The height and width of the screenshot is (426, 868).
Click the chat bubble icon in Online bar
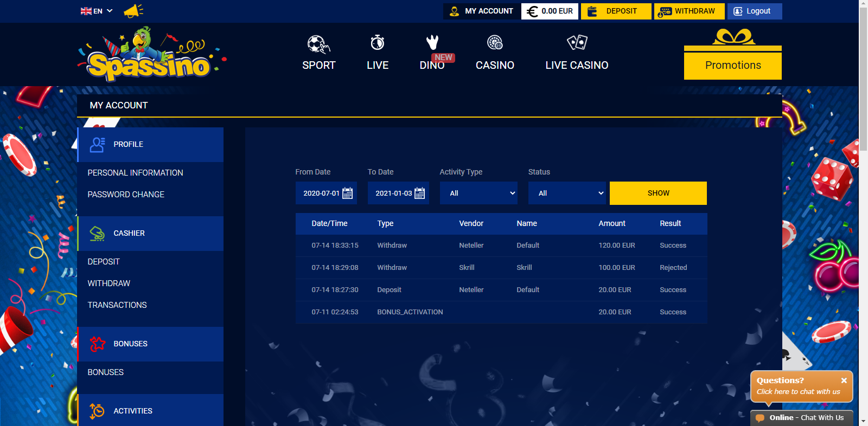pos(760,418)
